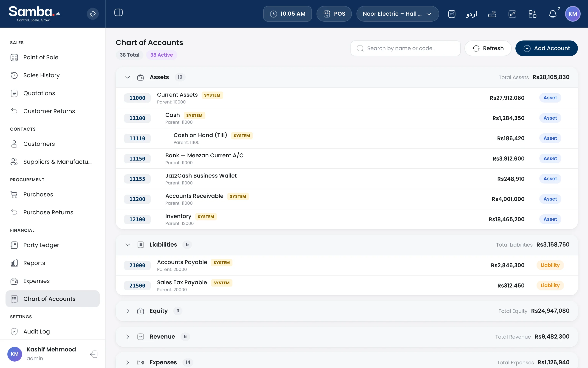588x368 pixels.
Task: Open Purchases page
Action: click(x=52, y=195)
